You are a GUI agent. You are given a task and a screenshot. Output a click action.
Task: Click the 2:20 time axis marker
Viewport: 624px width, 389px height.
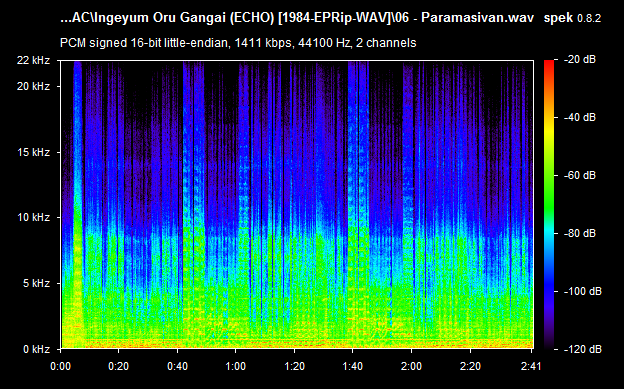(x=470, y=366)
